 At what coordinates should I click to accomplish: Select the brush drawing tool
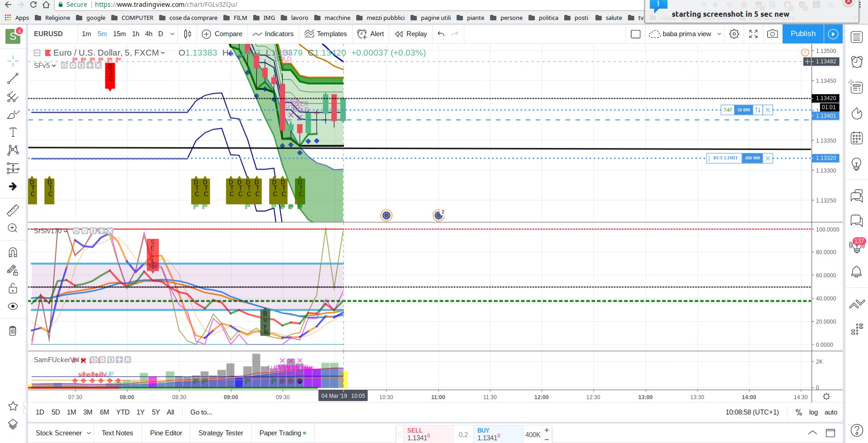pyautogui.click(x=13, y=115)
